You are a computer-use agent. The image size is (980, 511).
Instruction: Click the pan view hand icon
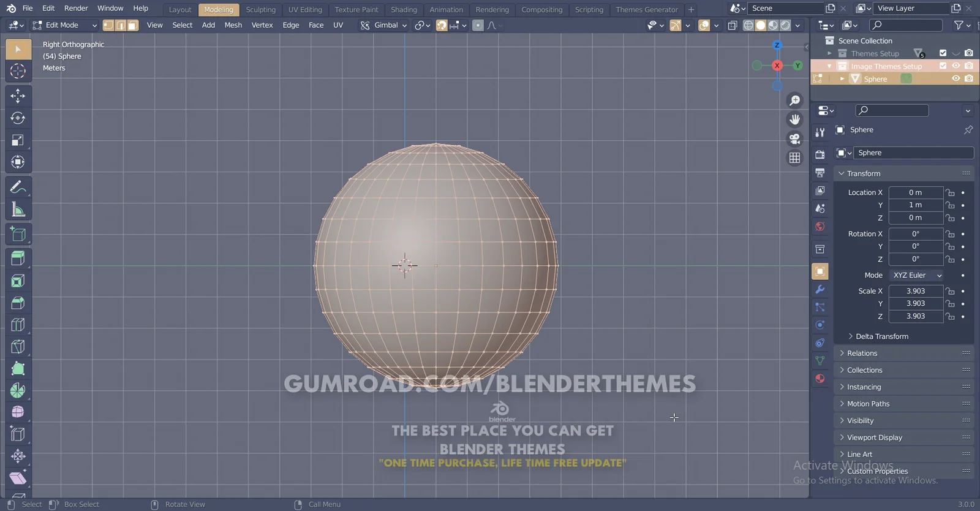[794, 119]
